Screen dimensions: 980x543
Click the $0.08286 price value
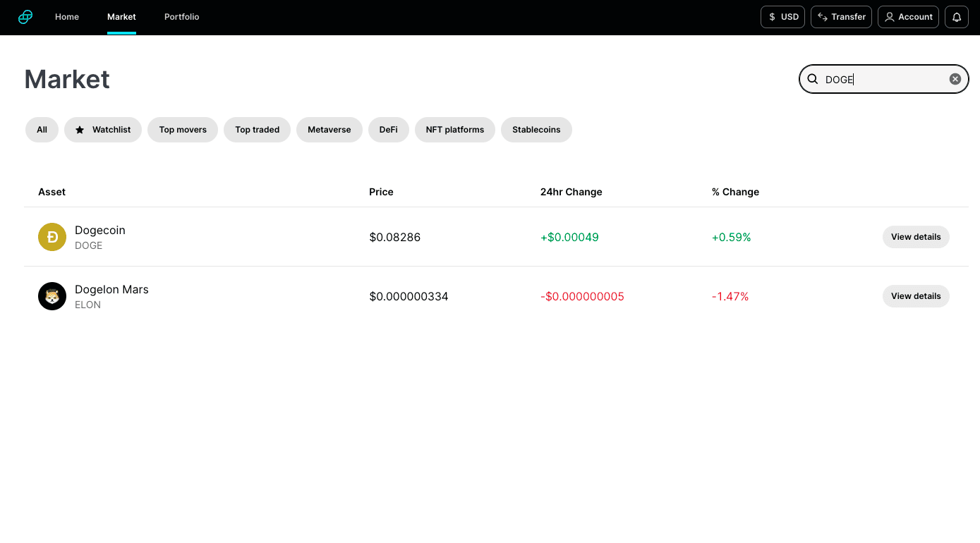(395, 237)
